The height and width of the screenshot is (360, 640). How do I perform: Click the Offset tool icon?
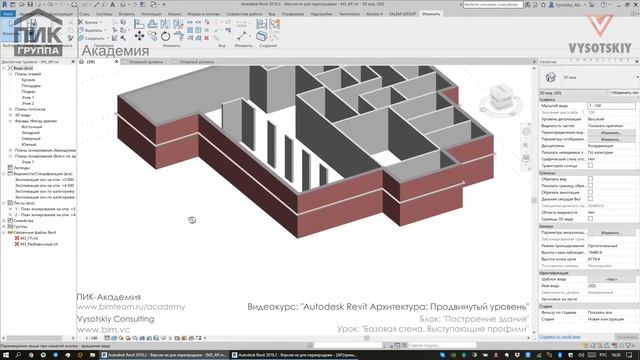[152, 24]
